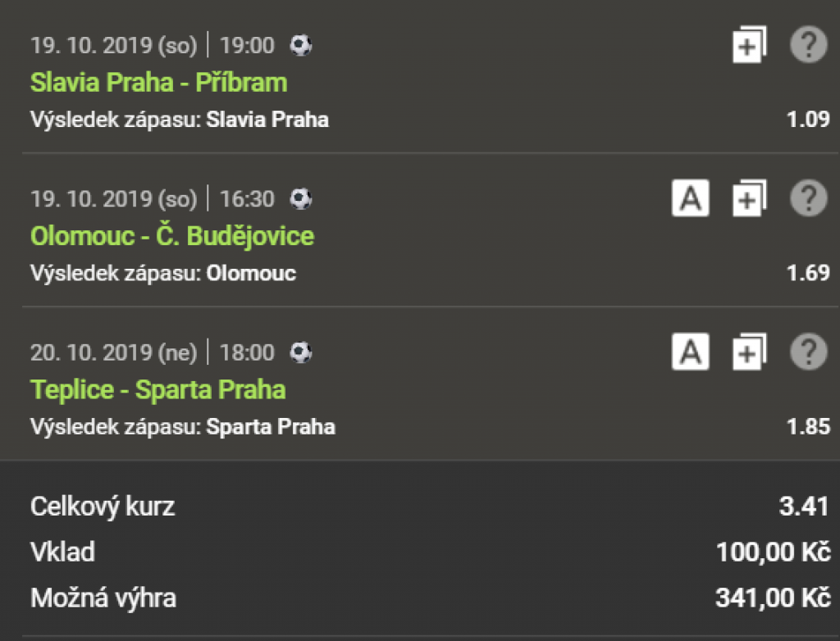This screenshot has height=641, width=840.
Task: Click the football icon next to 16:30
Action: click(301, 198)
